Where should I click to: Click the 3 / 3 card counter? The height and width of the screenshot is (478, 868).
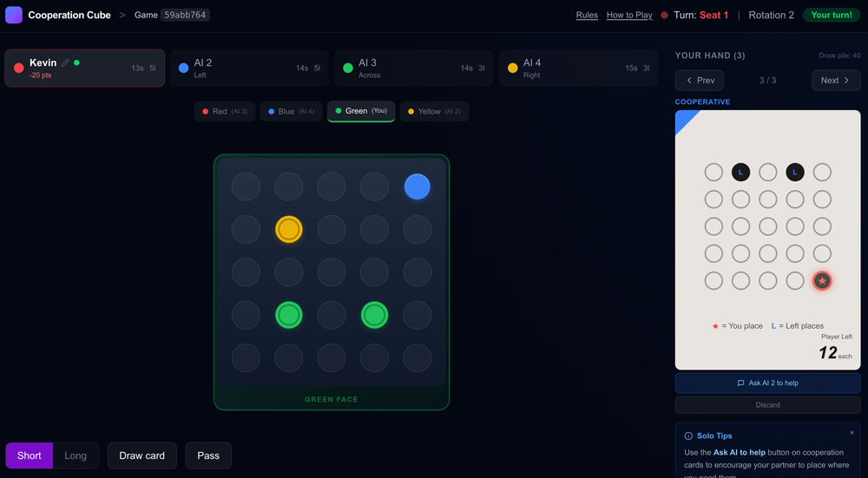768,80
